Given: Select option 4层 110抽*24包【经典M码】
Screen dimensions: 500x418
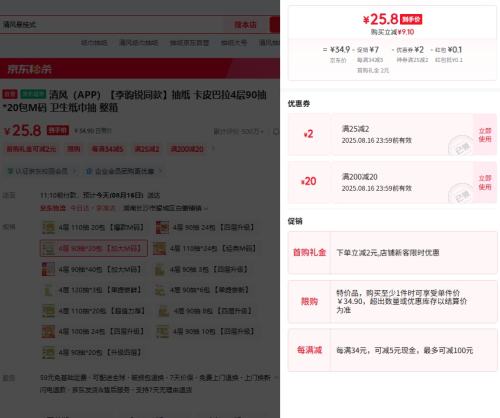Looking at the screenshot, I should [205, 249].
